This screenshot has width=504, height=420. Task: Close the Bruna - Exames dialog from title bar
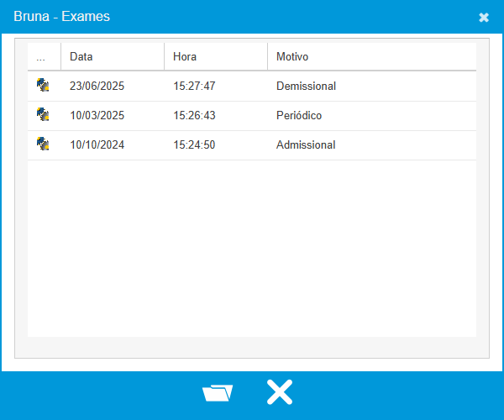pos(484,17)
